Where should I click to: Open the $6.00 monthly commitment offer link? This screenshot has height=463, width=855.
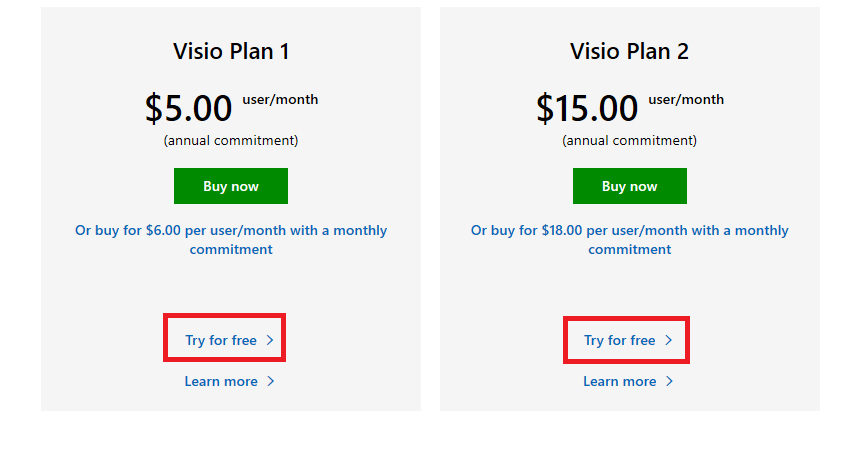tap(231, 239)
